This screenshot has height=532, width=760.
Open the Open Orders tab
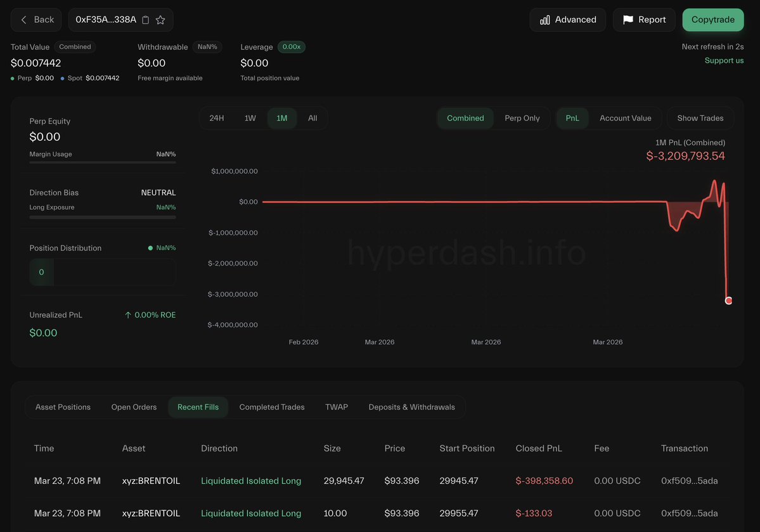point(134,407)
